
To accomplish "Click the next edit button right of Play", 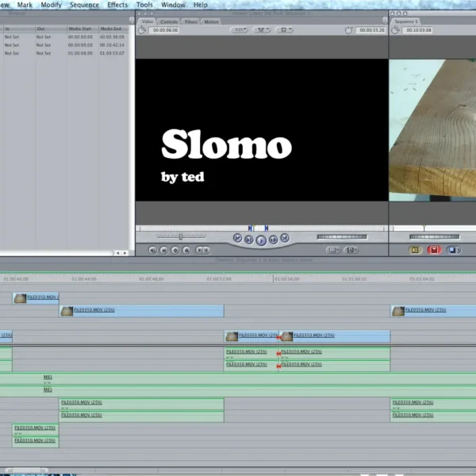I will (273, 239).
